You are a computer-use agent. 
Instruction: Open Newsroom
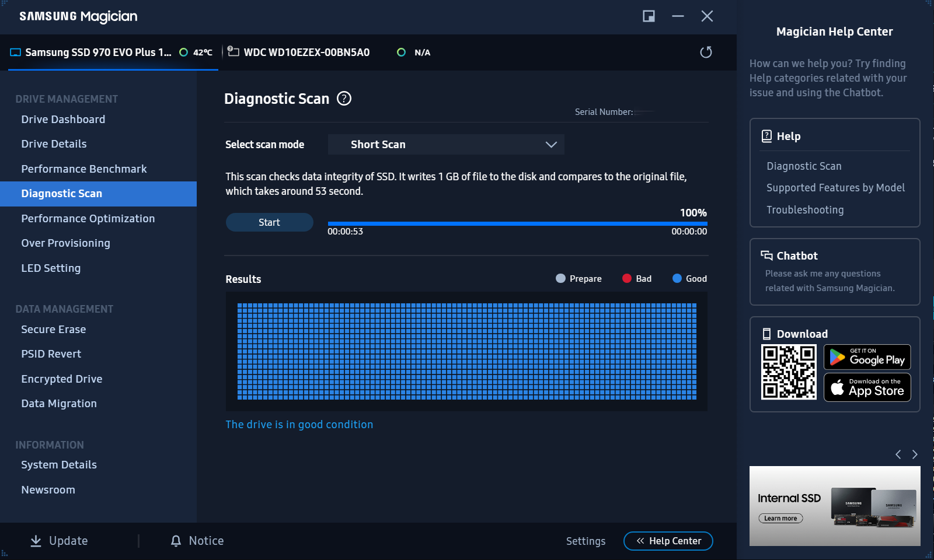pyautogui.click(x=48, y=490)
